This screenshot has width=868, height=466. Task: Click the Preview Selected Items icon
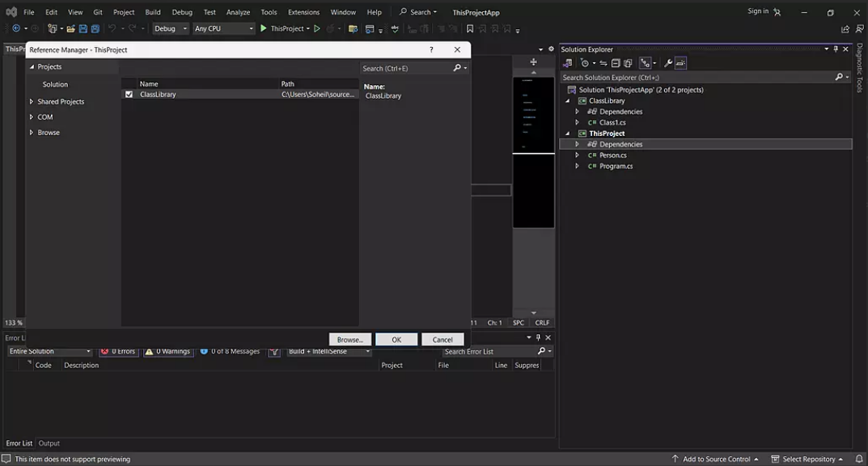[x=680, y=63]
